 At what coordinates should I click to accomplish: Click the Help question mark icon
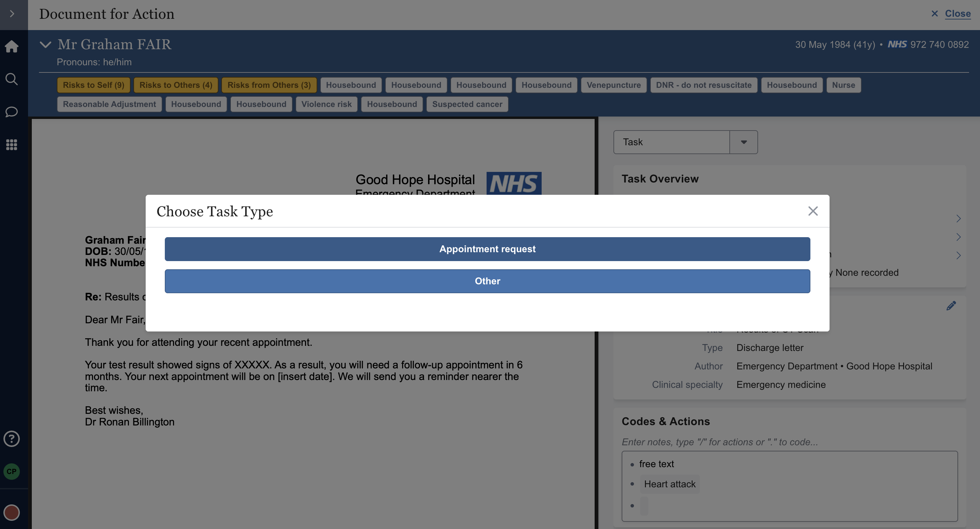coord(11,439)
